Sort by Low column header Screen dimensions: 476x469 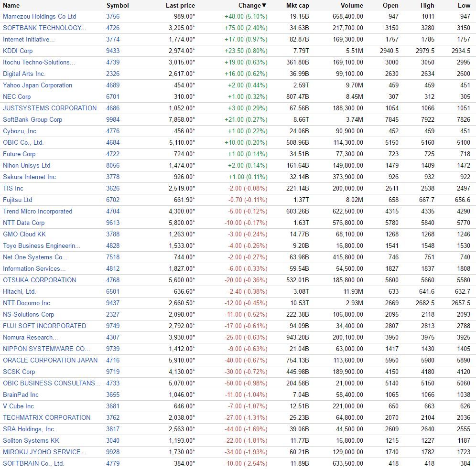pyautogui.click(x=464, y=5)
